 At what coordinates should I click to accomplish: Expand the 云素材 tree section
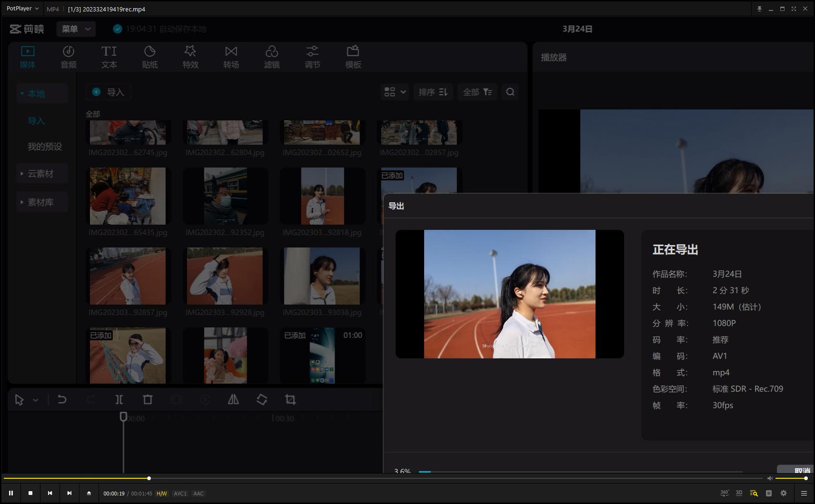coord(40,174)
